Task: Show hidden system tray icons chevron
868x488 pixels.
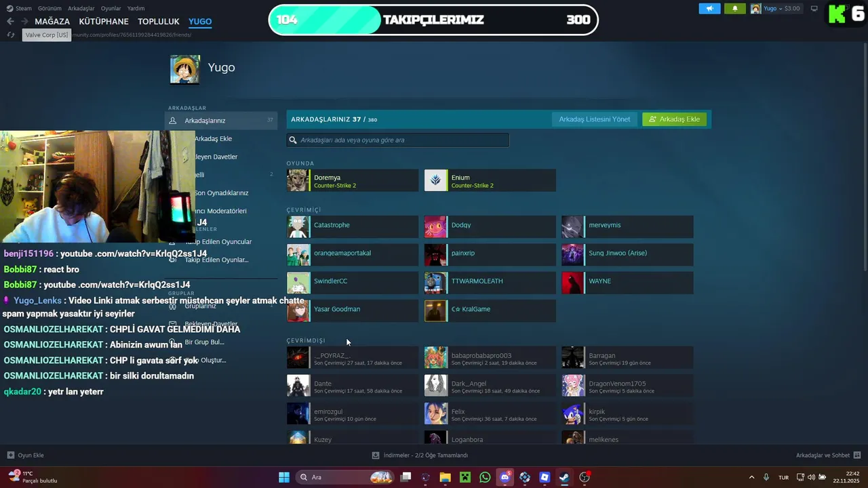Action: (x=751, y=477)
